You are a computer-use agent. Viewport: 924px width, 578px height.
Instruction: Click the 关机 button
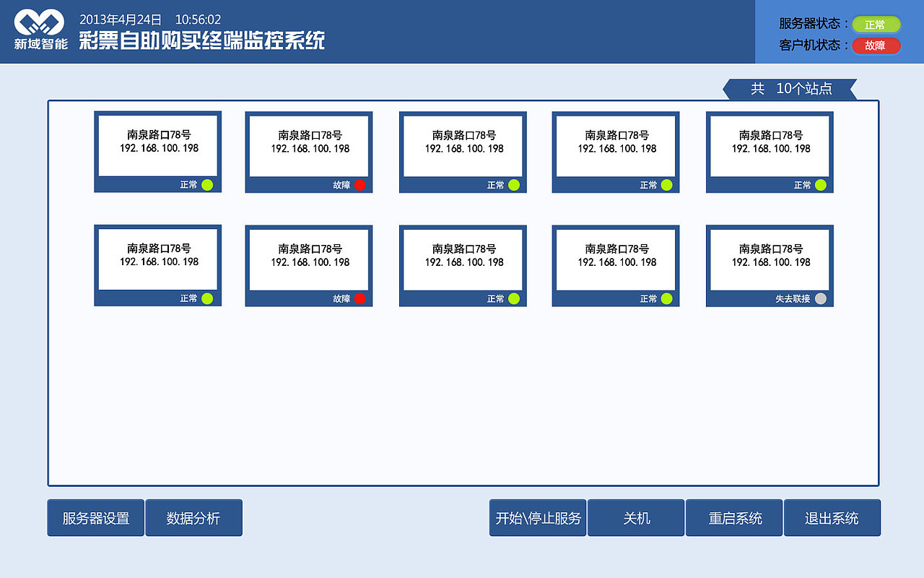point(636,518)
